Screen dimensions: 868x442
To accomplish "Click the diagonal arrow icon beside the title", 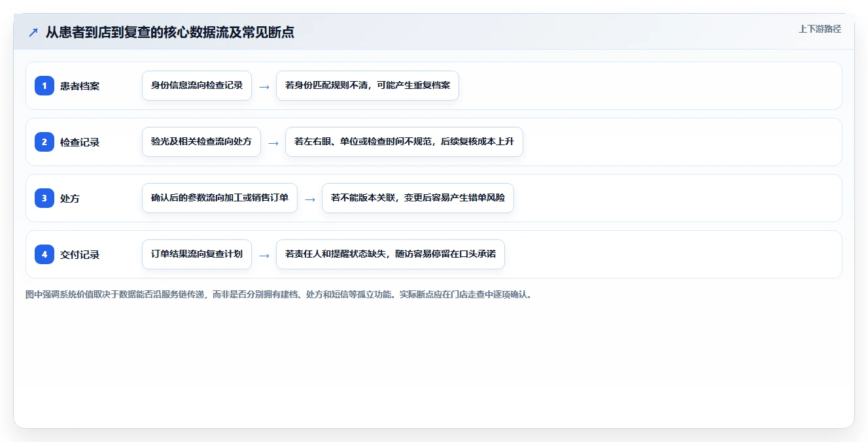I will coord(33,32).
